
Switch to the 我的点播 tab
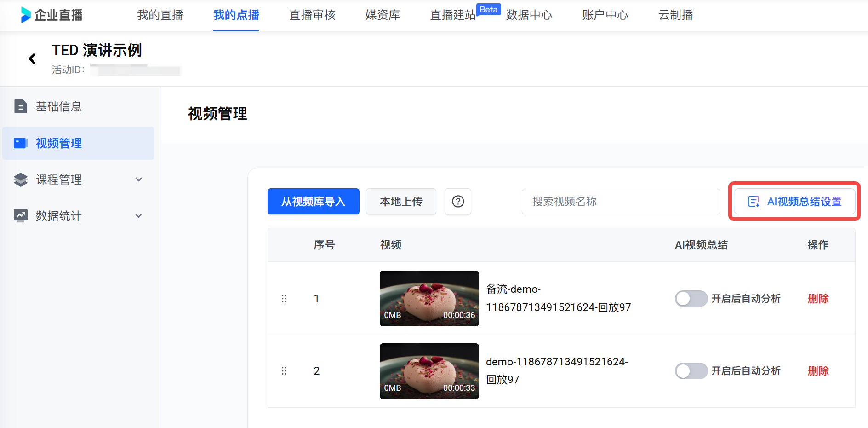tap(236, 15)
